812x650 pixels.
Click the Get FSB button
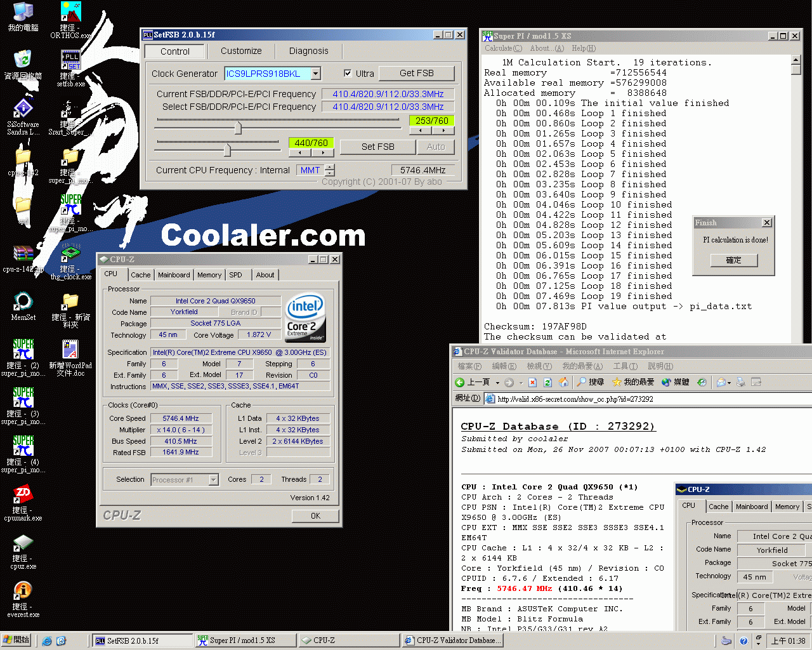click(x=417, y=74)
